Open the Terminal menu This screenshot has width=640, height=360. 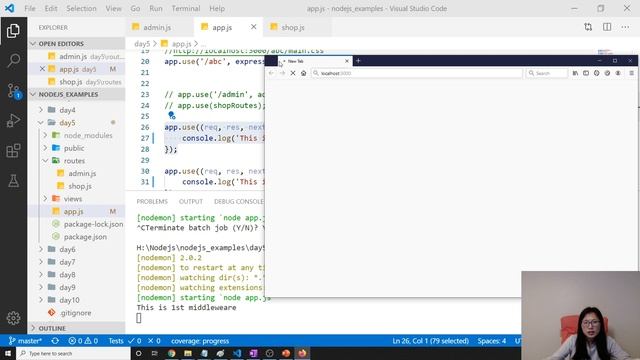point(186,8)
